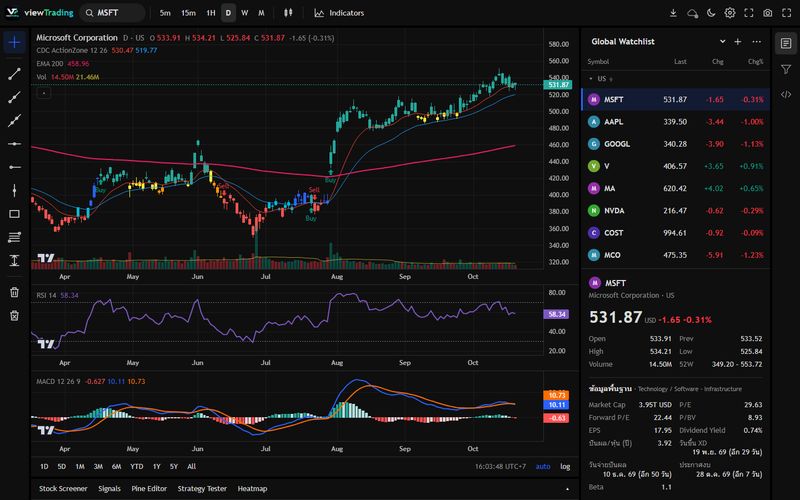The width and height of the screenshot is (800, 500).
Task: Click the viewTrading logo
Action: 40,13
